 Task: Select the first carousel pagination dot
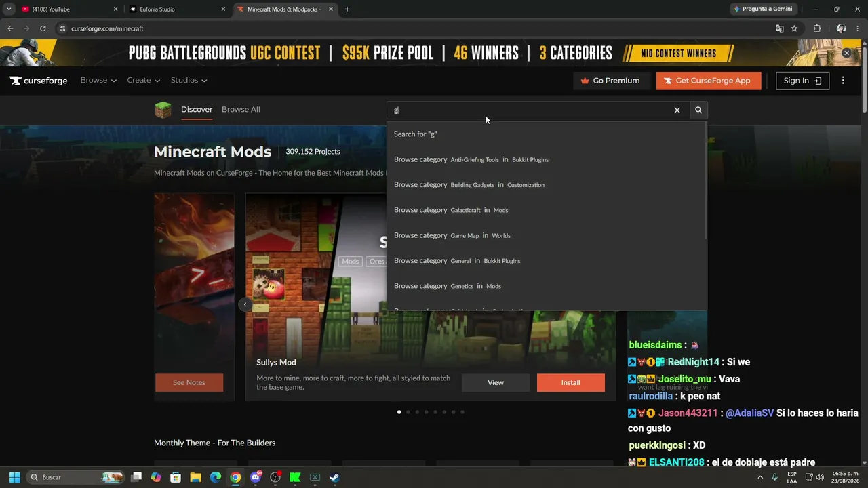pos(399,412)
